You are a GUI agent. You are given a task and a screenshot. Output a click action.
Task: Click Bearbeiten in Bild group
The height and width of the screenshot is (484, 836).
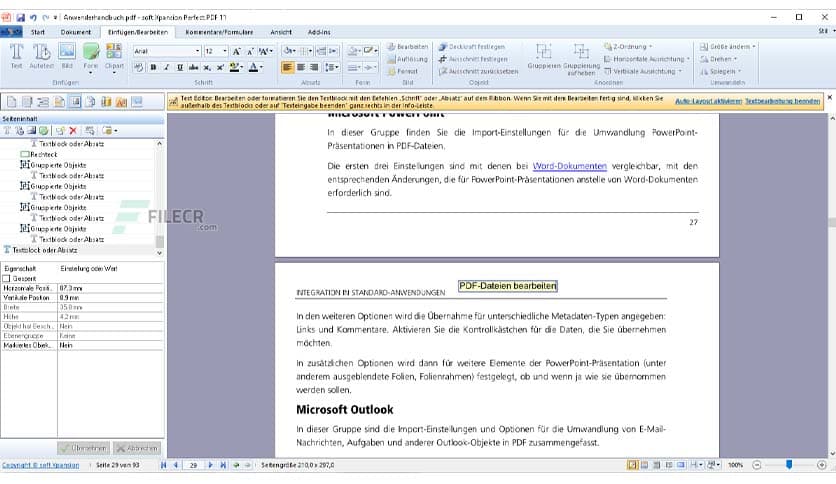coord(407,47)
